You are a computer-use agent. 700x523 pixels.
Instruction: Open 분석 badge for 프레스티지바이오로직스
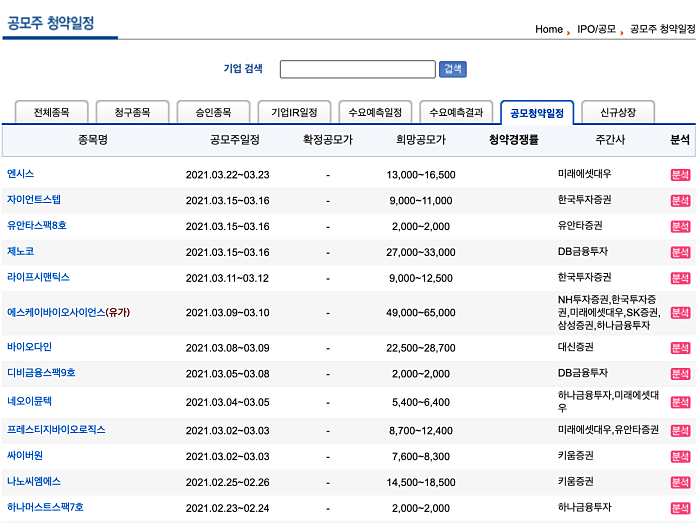click(x=680, y=431)
